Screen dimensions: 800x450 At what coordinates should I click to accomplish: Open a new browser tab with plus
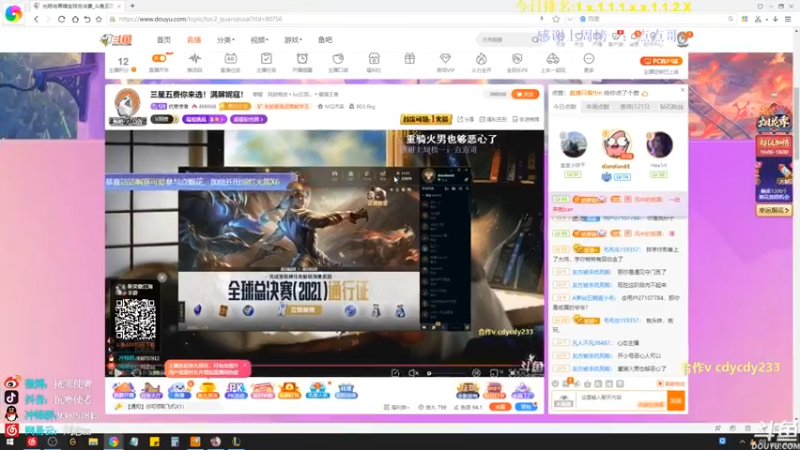click(x=132, y=6)
